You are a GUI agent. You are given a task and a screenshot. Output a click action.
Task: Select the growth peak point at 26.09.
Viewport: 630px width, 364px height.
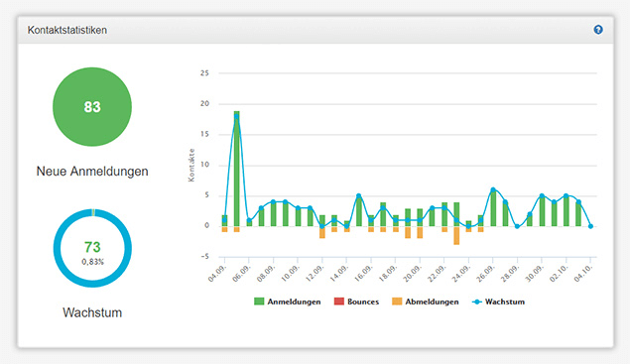(493, 189)
